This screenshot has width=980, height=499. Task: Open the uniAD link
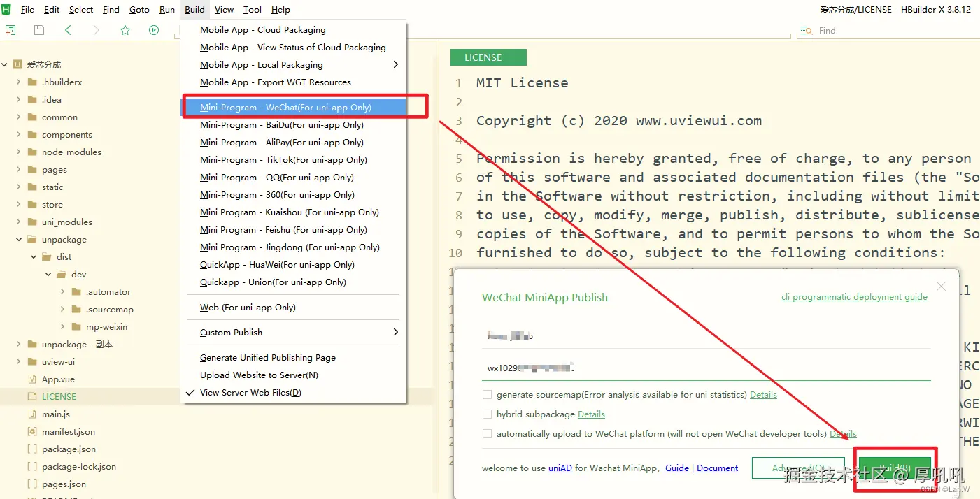coord(560,468)
